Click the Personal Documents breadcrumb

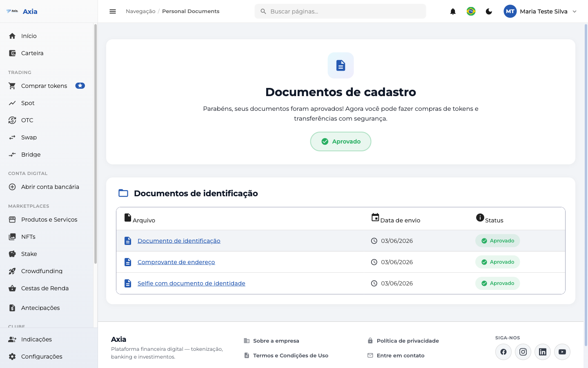click(191, 11)
